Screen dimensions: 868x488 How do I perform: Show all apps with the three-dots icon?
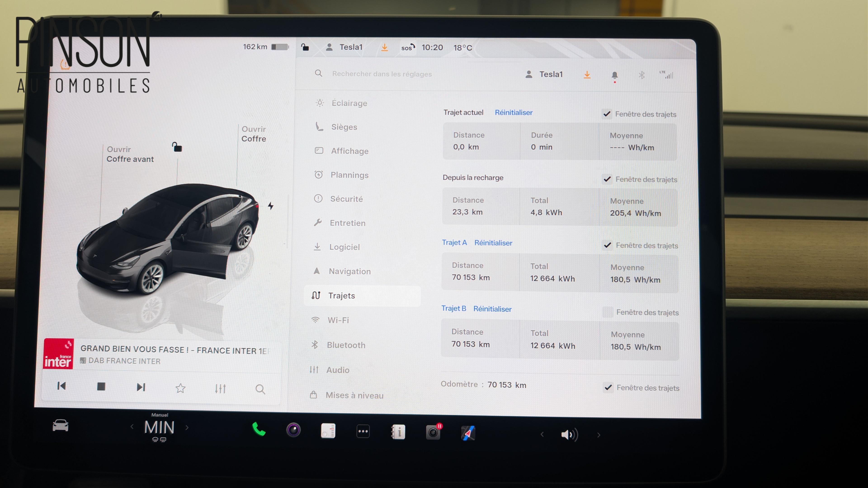tap(363, 432)
